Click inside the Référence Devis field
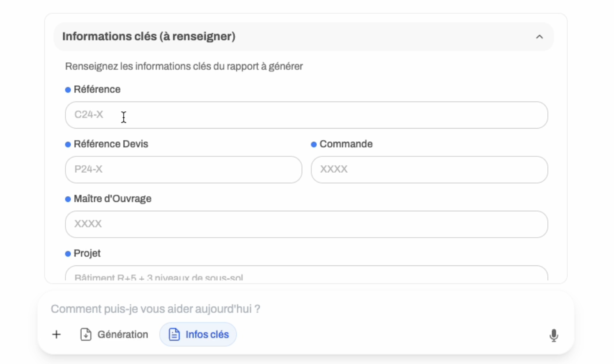 (x=183, y=170)
